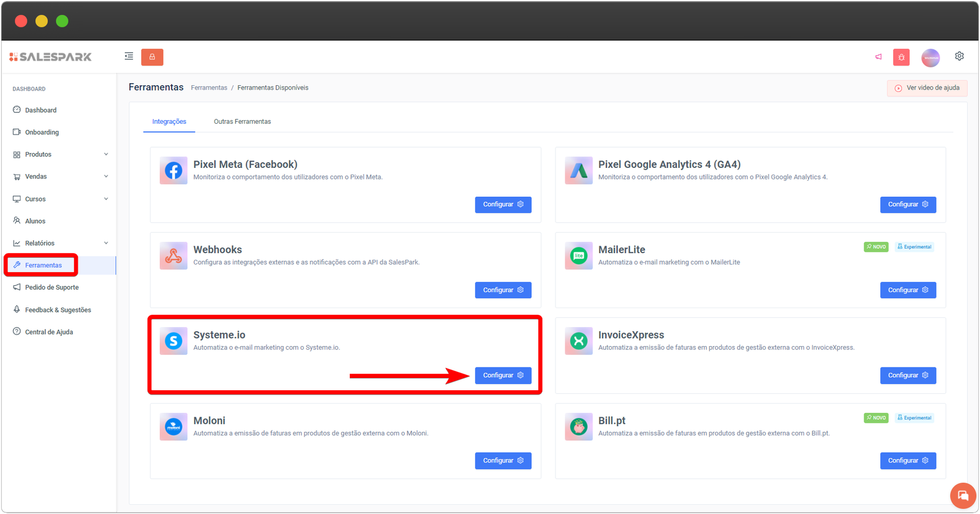Click Configurar for Systeme.io
Image resolution: width=980 pixels, height=514 pixels.
click(x=503, y=376)
